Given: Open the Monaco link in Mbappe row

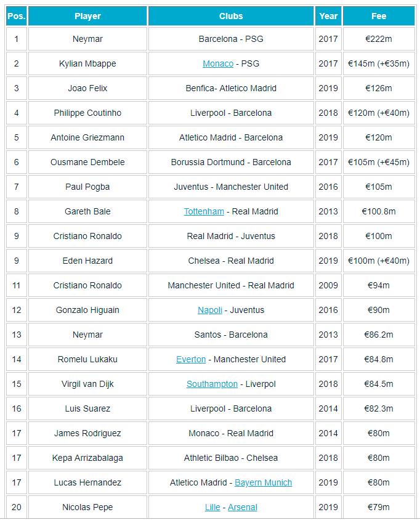Looking at the screenshot, I should [x=218, y=63].
